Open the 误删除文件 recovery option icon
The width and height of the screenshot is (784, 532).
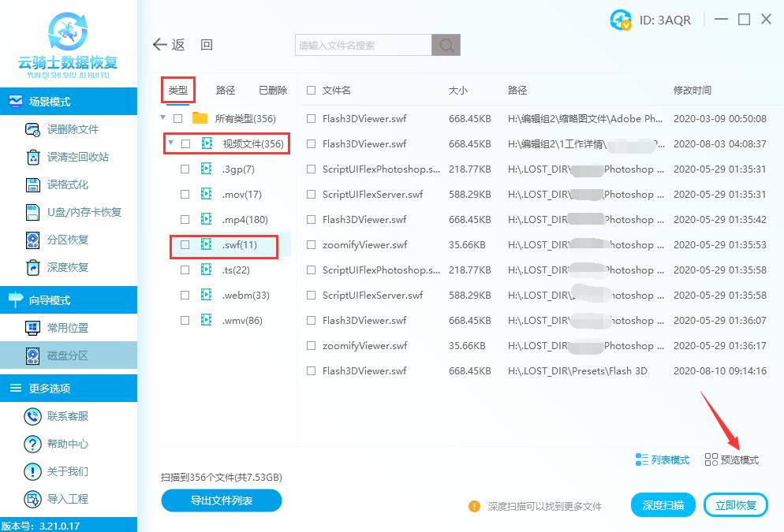[32, 129]
